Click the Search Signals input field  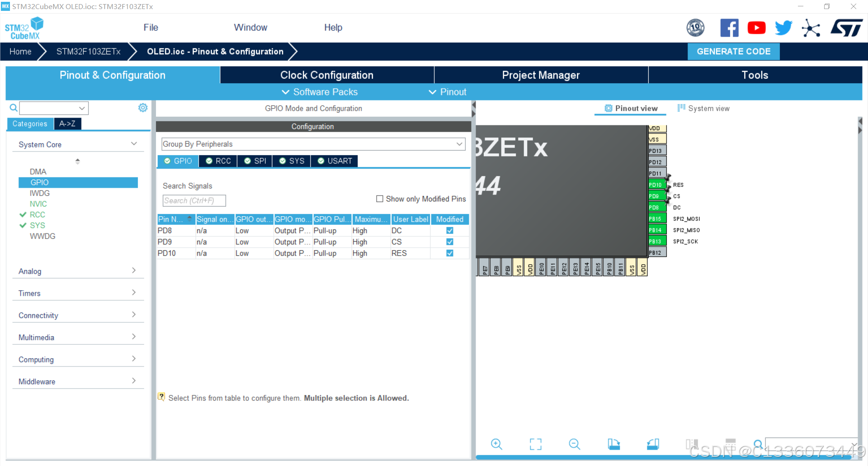pyautogui.click(x=194, y=200)
